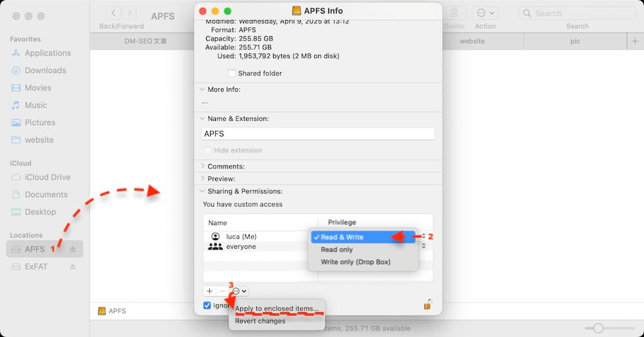Open Downloads in Finder sidebar
The height and width of the screenshot is (337, 644).
click(39, 71)
